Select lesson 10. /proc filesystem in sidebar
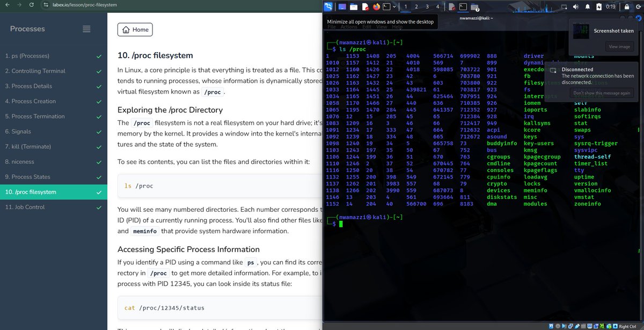The width and height of the screenshot is (644, 330). (54, 192)
